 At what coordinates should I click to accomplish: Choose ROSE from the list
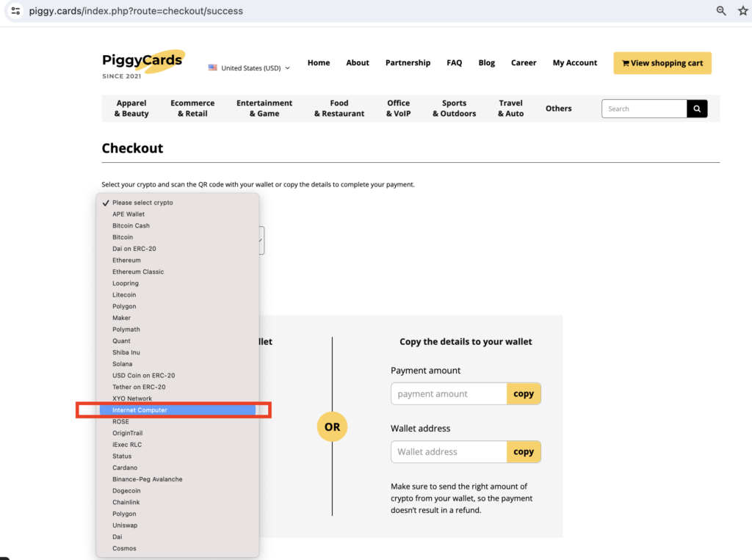pos(178,421)
